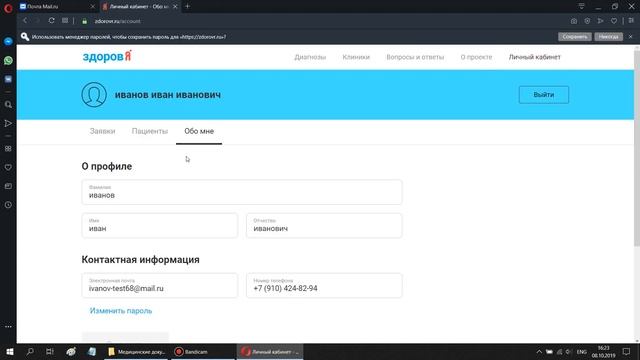
Task: Open a new browser tab
Action: (187, 7)
